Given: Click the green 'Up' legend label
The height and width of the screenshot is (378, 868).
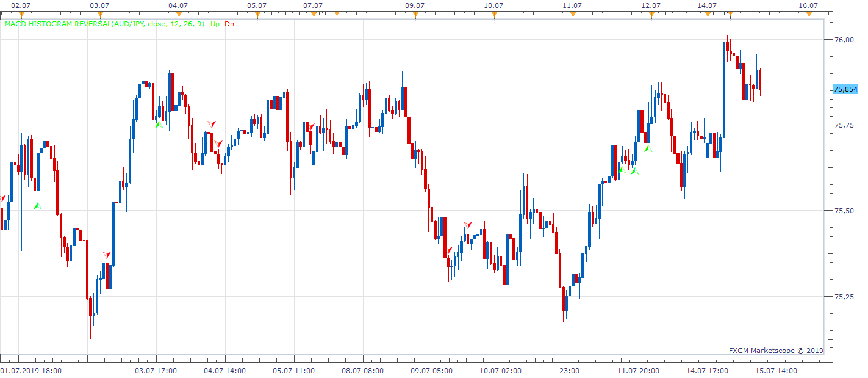Looking at the screenshot, I should (215, 24).
